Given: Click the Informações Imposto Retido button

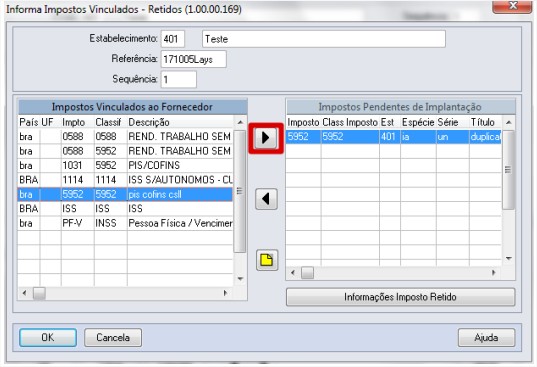Looking at the screenshot, I should pyautogui.click(x=400, y=297).
